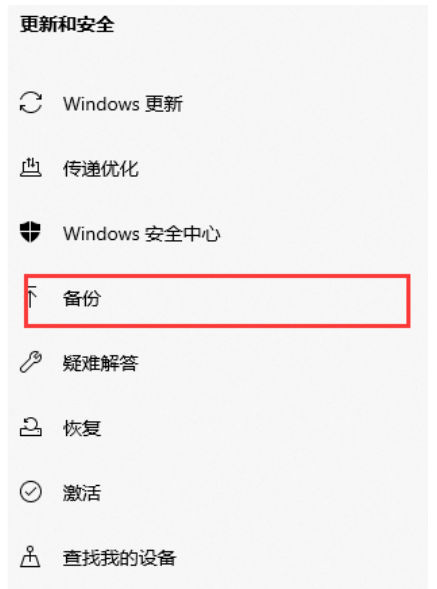Image resolution: width=437 pixels, height=589 pixels.
Task: Click the 查找我的设备 locator icon
Action: point(30,556)
